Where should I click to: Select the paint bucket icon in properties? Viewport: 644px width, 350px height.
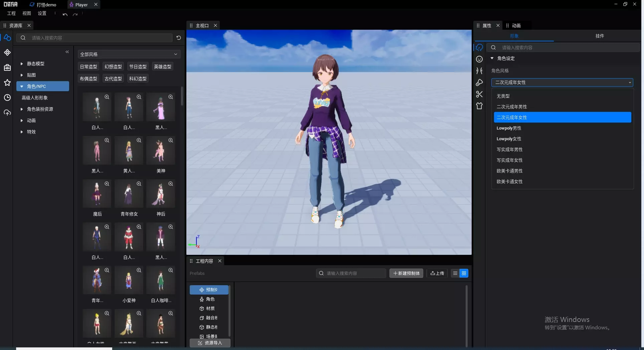point(479,82)
